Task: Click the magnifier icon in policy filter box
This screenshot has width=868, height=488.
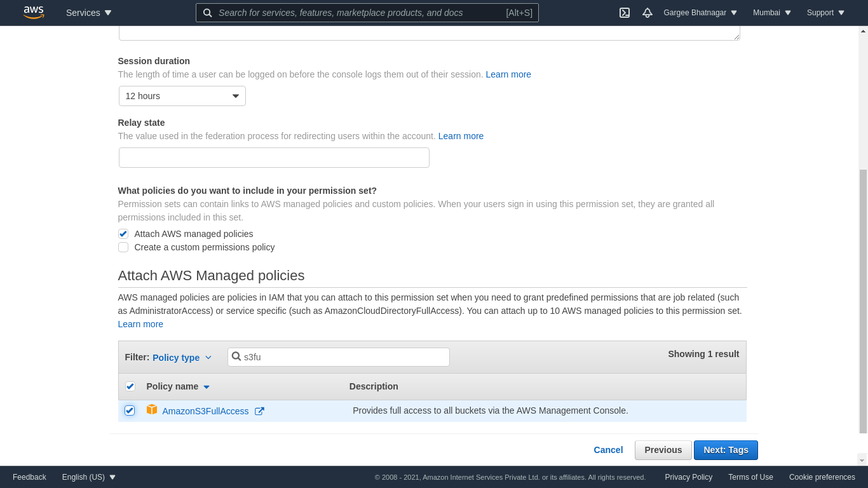Action: click(x=236, y=357)
